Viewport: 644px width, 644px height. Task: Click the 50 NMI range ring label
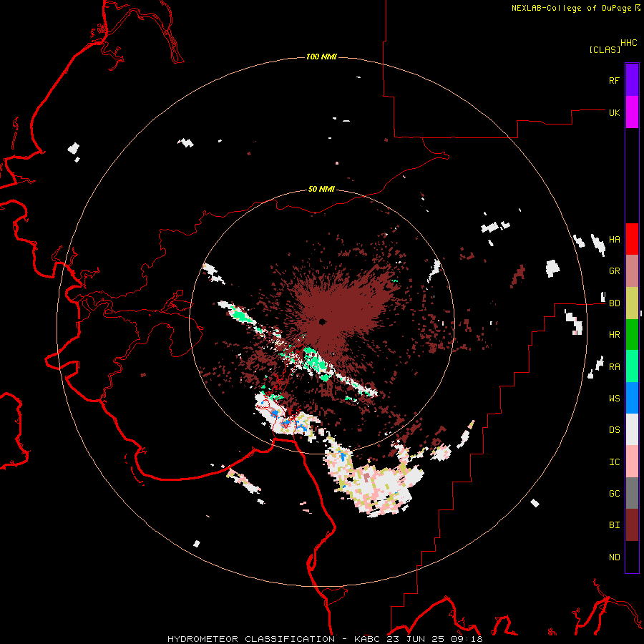pos(321,189)
